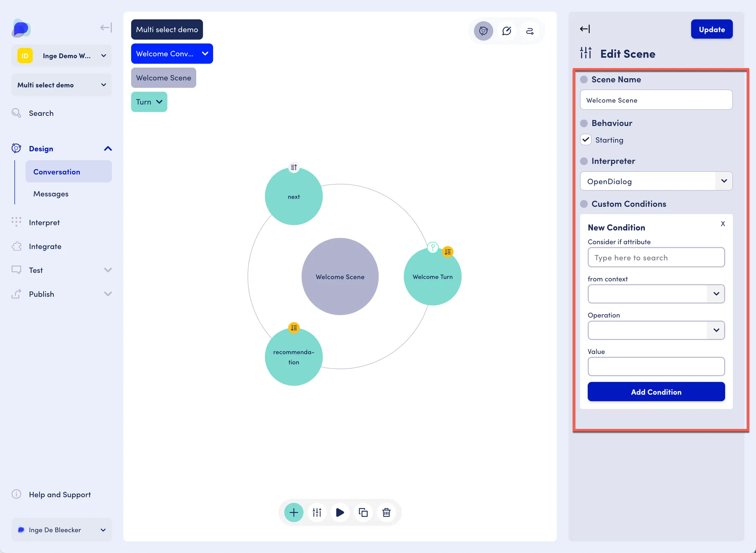The image size is (756, 553).
Task: Select the recommendation turn node
Action: click(x=294, y=357)
